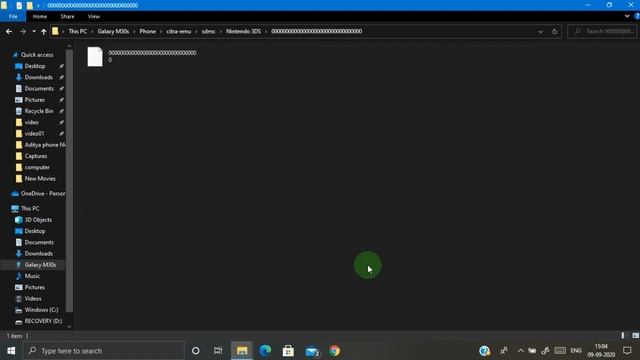Open the help icon in ribbon

pos(637,16)
